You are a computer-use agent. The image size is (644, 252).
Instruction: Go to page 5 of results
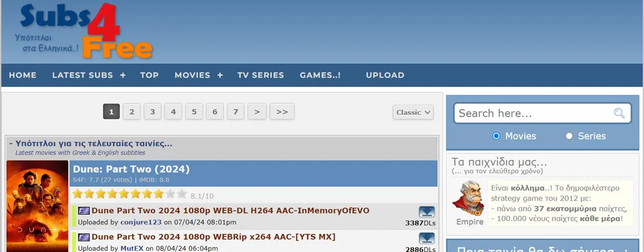[x=194, y=111]
